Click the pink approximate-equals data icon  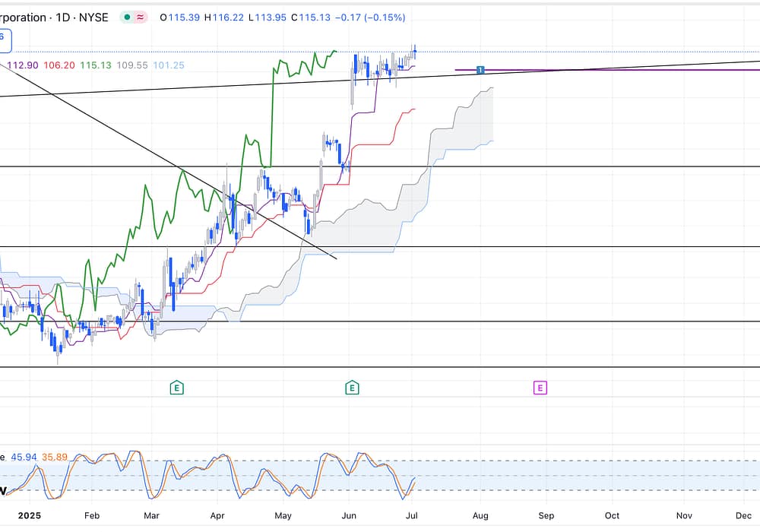tap(141, 17)
